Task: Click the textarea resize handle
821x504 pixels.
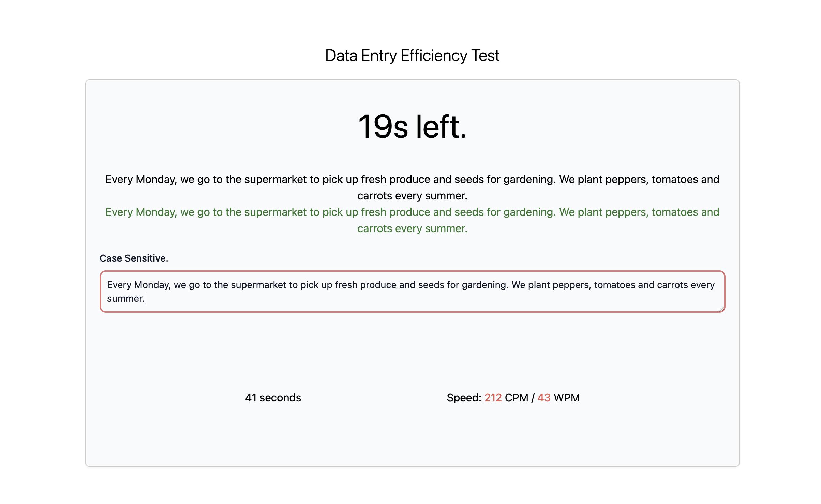Action: point(721,309)
